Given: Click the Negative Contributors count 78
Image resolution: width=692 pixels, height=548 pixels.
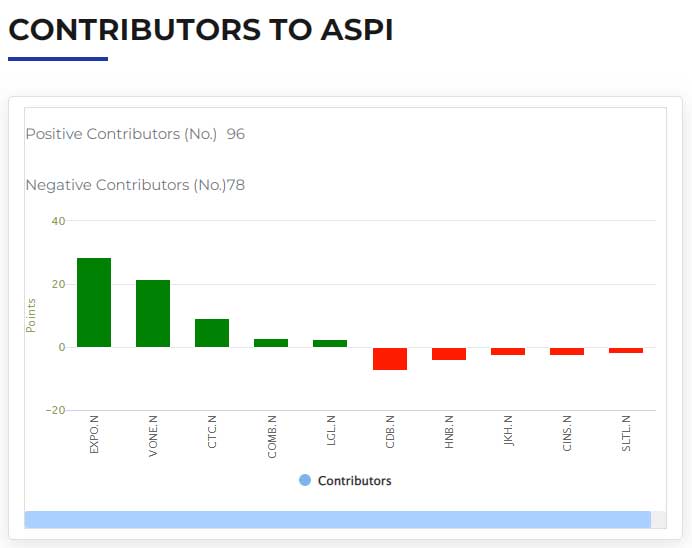Looking at the screenshot, I should [236, 185].
